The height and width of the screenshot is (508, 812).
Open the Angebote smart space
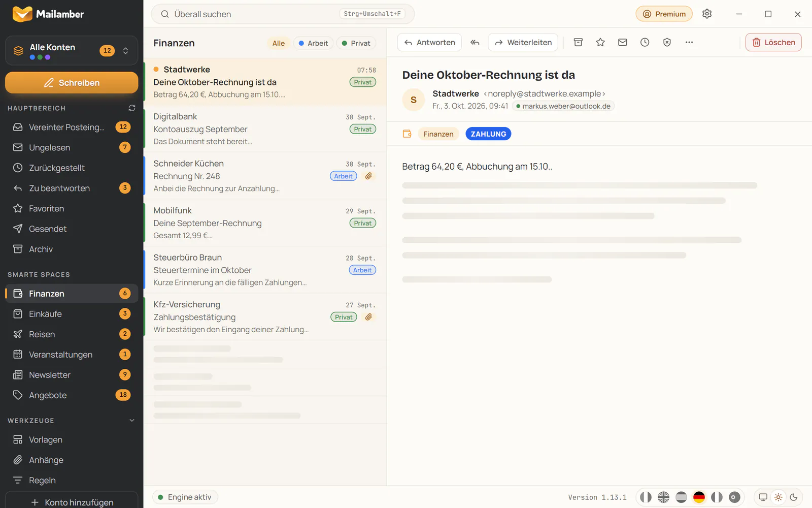(x=72, y=395)
